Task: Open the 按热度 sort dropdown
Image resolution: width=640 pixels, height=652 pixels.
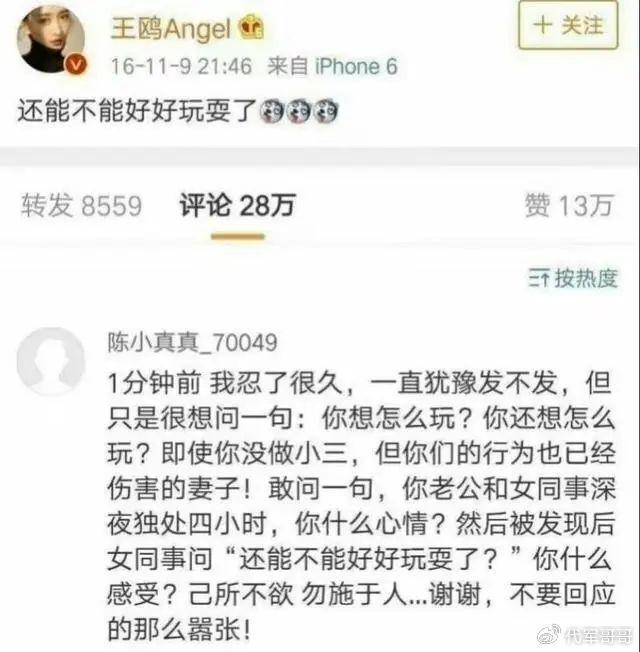Action: tap(573, 278)
